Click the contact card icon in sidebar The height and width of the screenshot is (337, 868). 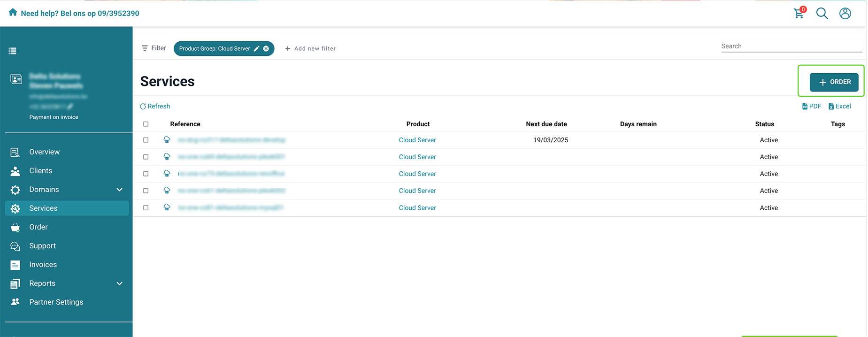[x=16, y=79]
